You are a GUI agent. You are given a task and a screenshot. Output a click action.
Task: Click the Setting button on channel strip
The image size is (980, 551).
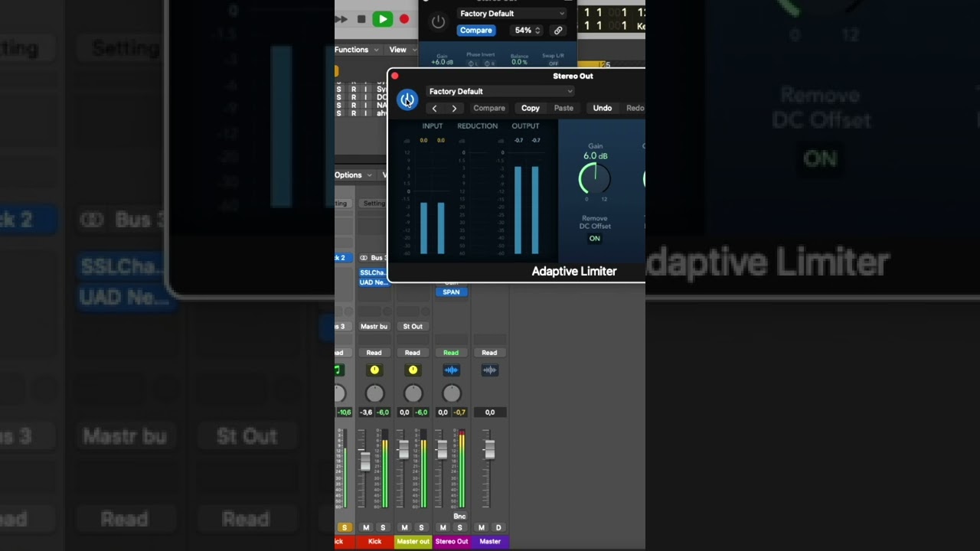click(374, 204)
